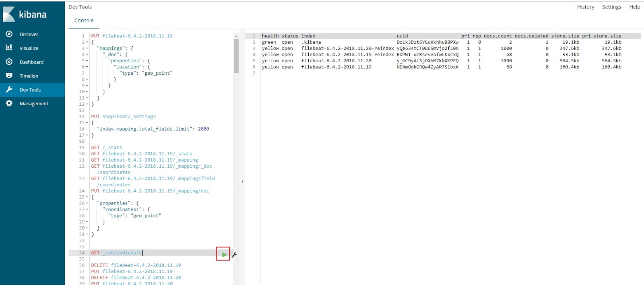Click the Kibana logo
The width and height of the screenshot is (644, 285).
[25, 14]
